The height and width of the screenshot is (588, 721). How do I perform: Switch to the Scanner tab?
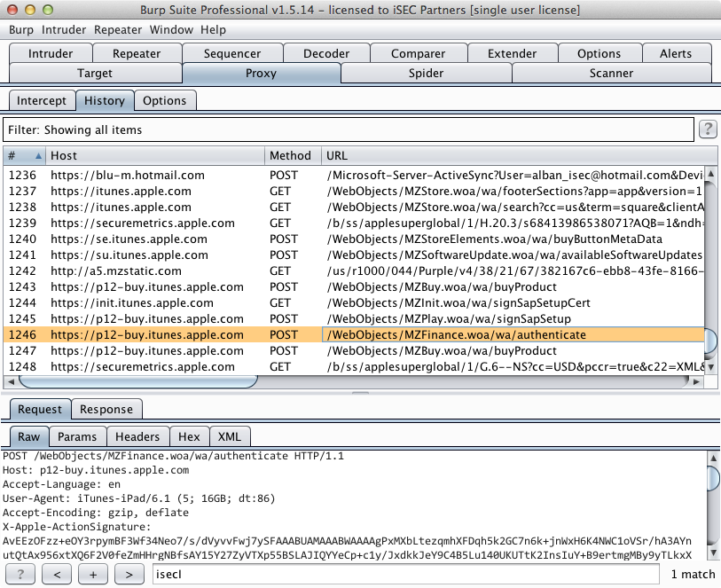click(x=612, y=73)
